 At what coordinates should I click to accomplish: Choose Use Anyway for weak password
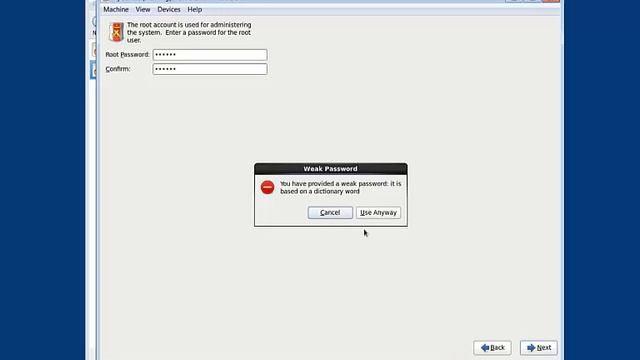tap(378, 213)
